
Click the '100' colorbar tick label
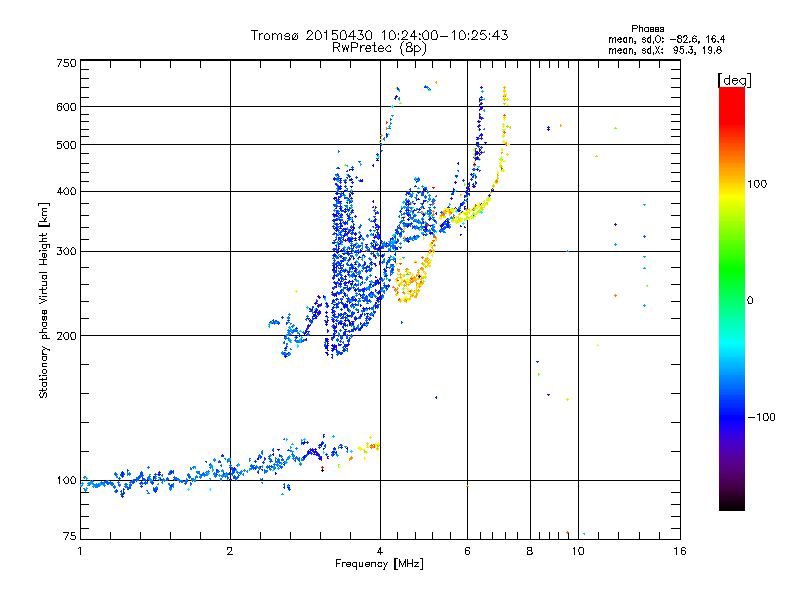(x=757, y=184)
